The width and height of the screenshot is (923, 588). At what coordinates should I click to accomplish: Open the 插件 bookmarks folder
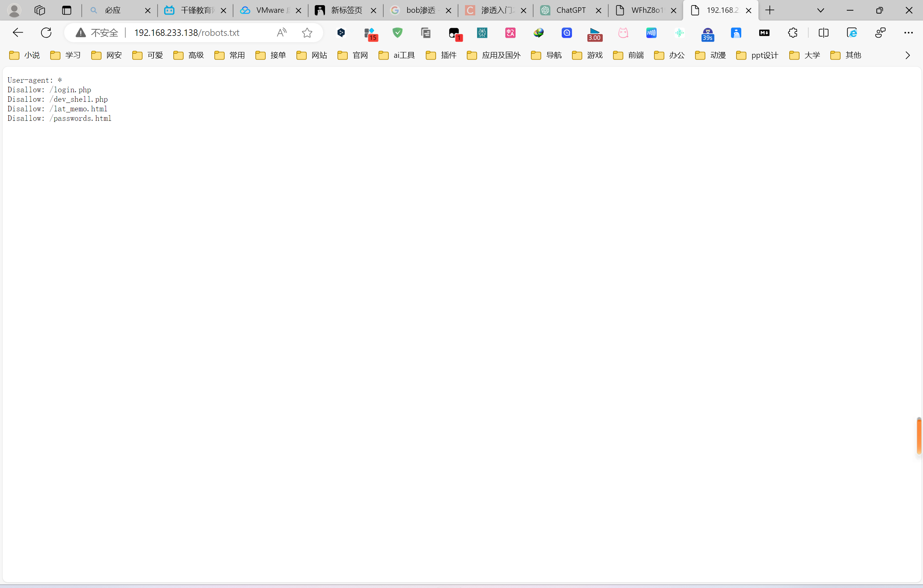coord(441,56)
